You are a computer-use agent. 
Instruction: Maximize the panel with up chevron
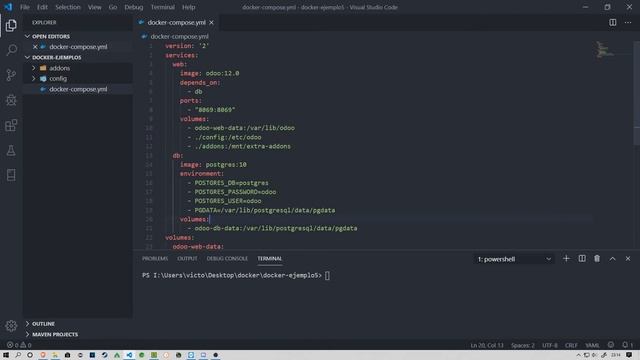click(612, 259)
